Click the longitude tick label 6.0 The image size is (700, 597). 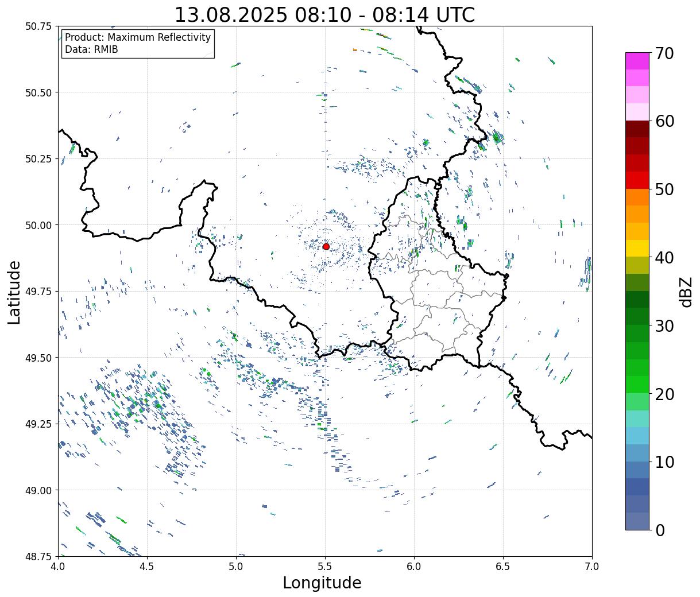pos(414,566)
